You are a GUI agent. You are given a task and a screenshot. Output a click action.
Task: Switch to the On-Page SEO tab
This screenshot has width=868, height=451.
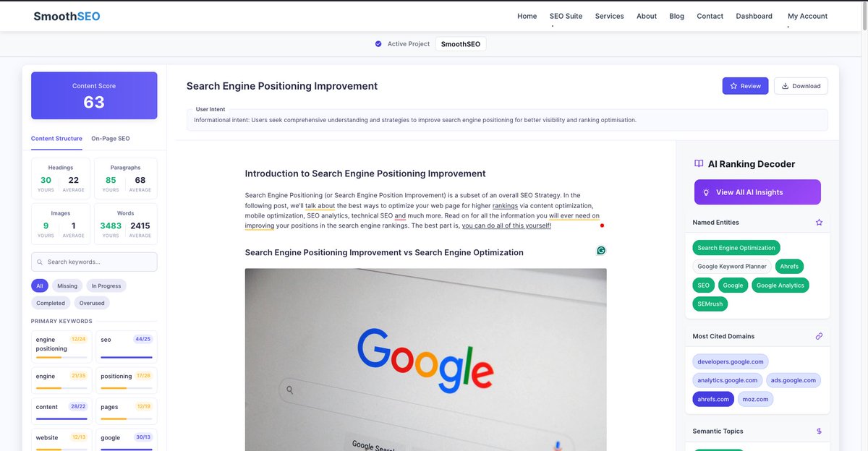coord(111,138)
